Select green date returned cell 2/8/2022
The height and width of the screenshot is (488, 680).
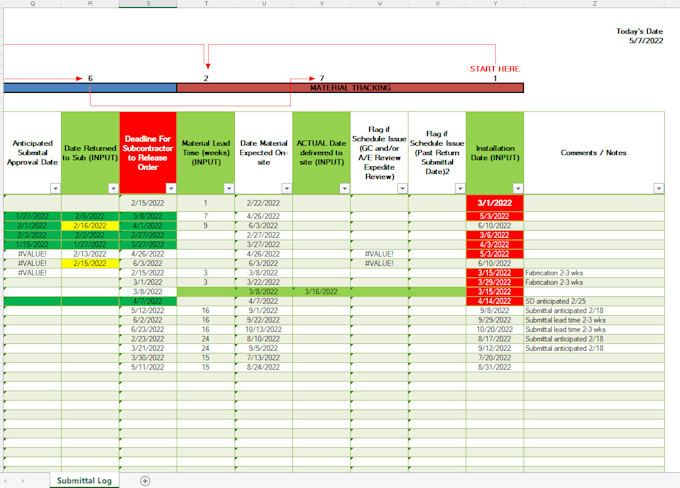[90, 216]
